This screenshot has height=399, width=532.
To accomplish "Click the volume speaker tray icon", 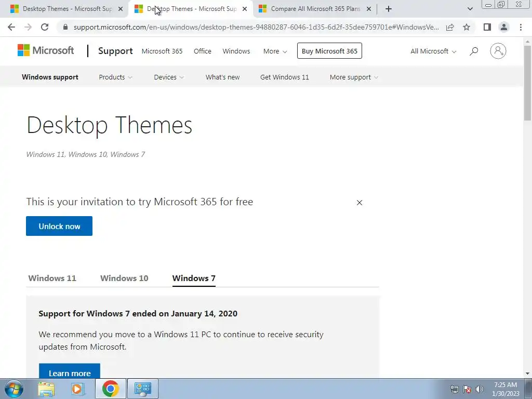I will pyautogui.click(x=480, y=389).
